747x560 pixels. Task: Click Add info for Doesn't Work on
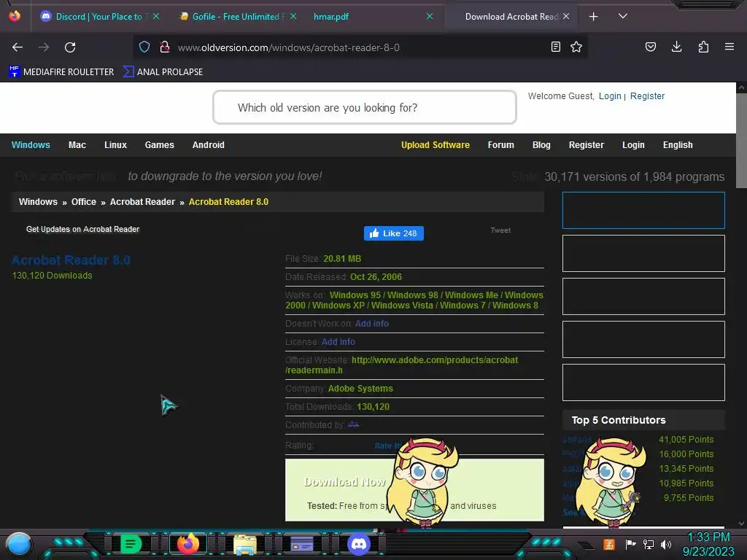371,323
